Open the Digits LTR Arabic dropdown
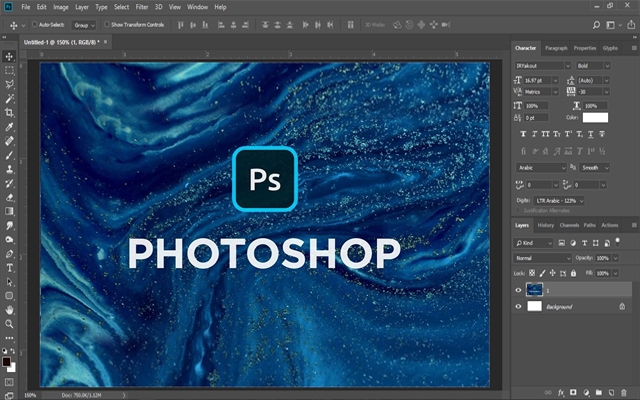The height and width of the screenshot is (400, 640). coord(559,201)
